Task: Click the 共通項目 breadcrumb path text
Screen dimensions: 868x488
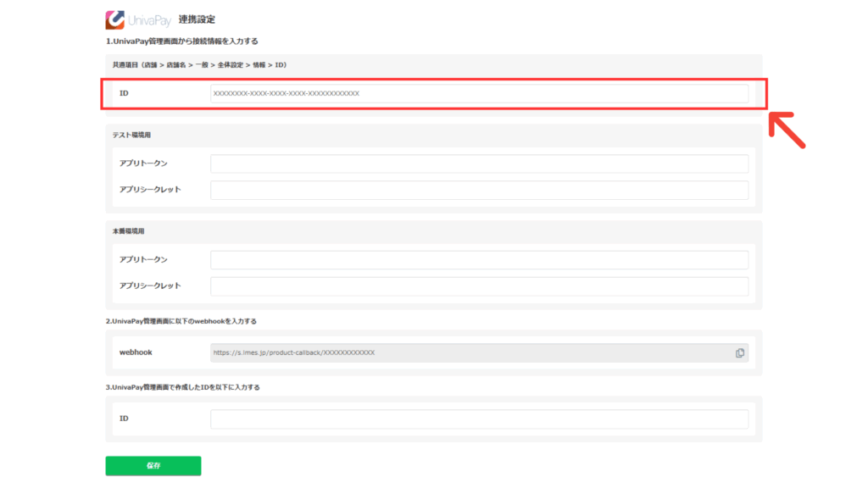Action: (200, 65)
